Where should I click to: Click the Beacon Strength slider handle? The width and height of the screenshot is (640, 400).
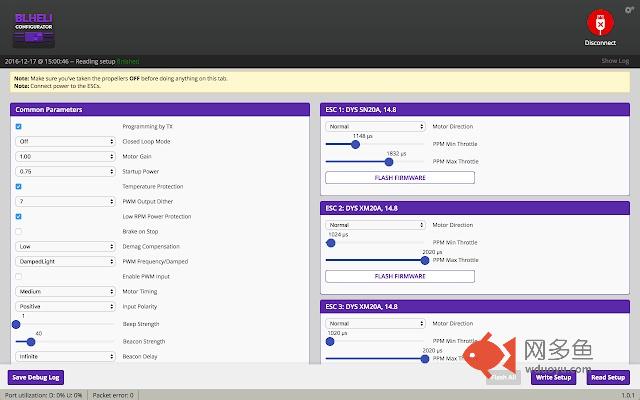coord(31,342)
